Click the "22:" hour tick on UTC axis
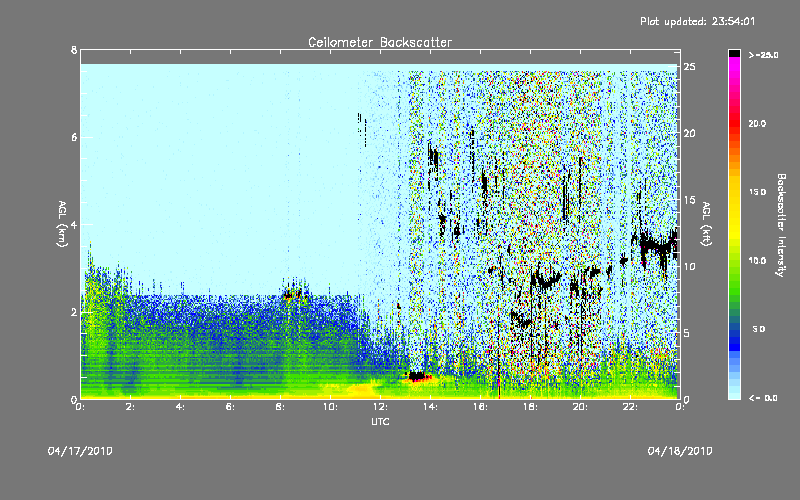The height and width of the screenshot is (500, 800). [630, 407]
